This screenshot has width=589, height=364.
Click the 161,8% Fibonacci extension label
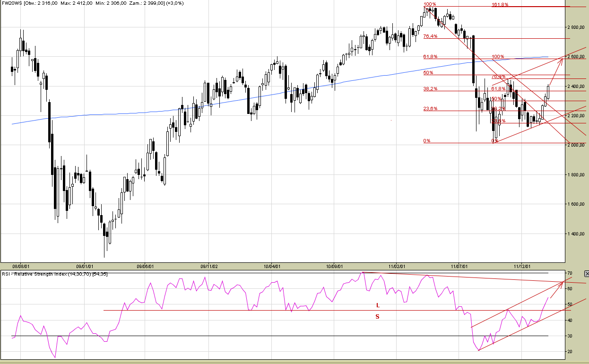(500, 5)
